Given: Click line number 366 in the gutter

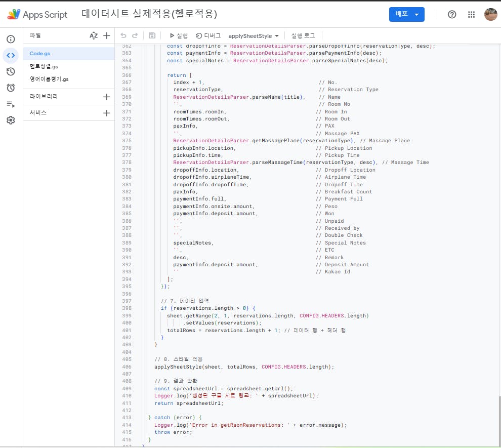Looking at the screenshot, I should pyautogui.click(x=127, y=75).
